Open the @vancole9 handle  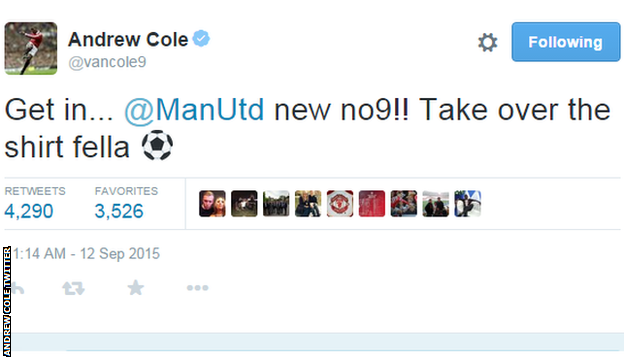click(107, 62)
